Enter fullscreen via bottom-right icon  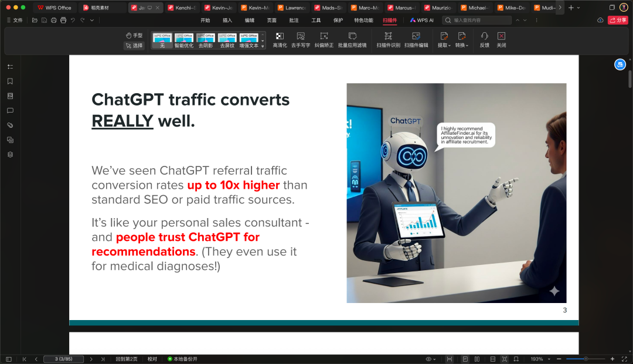(624, 359)
